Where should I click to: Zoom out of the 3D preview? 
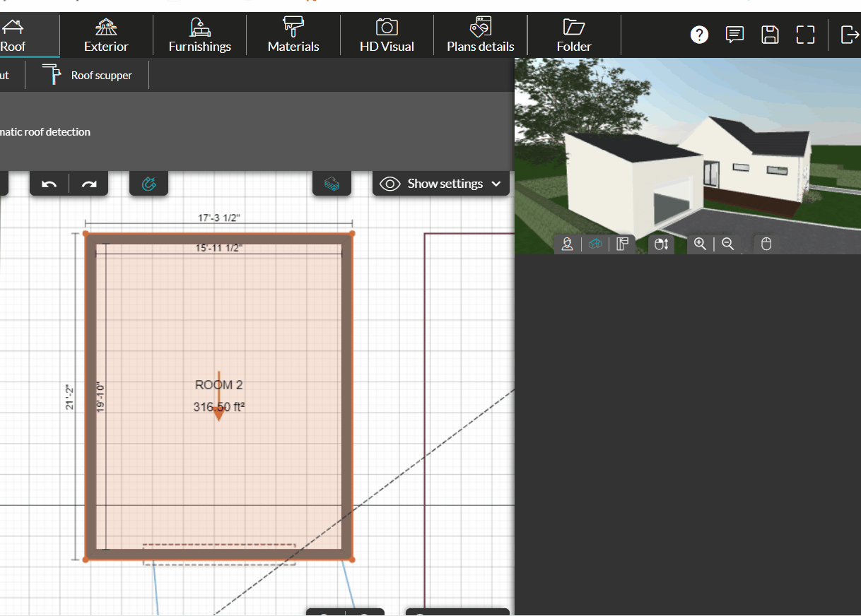click(728, 244)
